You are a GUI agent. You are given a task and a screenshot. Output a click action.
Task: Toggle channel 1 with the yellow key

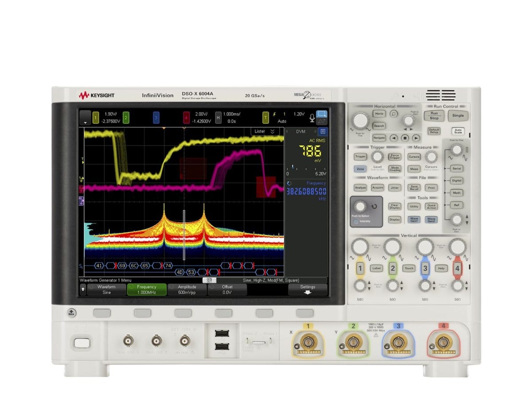pos(360,268)
